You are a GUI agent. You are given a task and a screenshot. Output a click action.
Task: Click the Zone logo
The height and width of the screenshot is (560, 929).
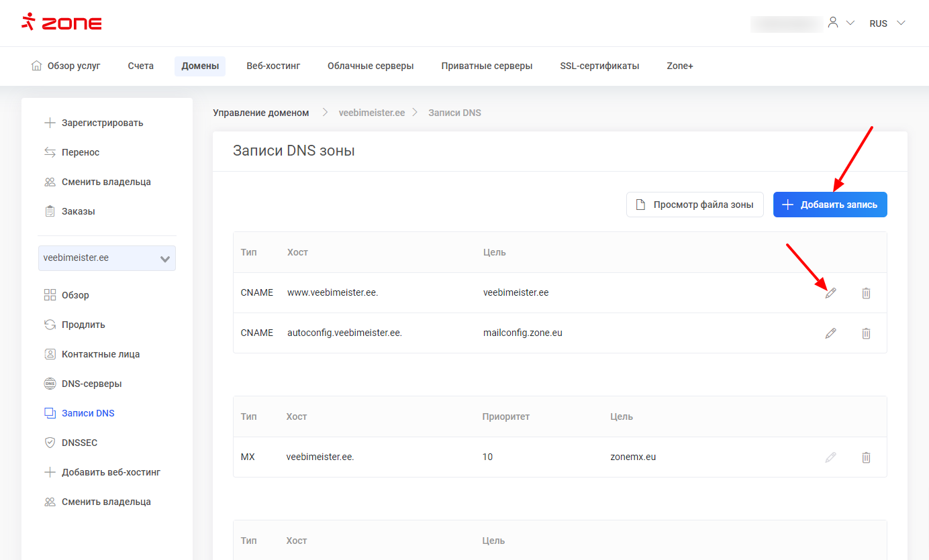tap(62, 23)
